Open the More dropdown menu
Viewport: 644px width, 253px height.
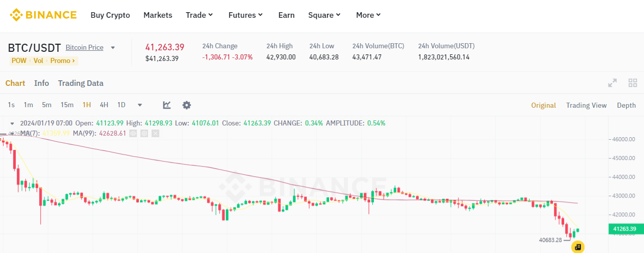[x=369, y=15]
